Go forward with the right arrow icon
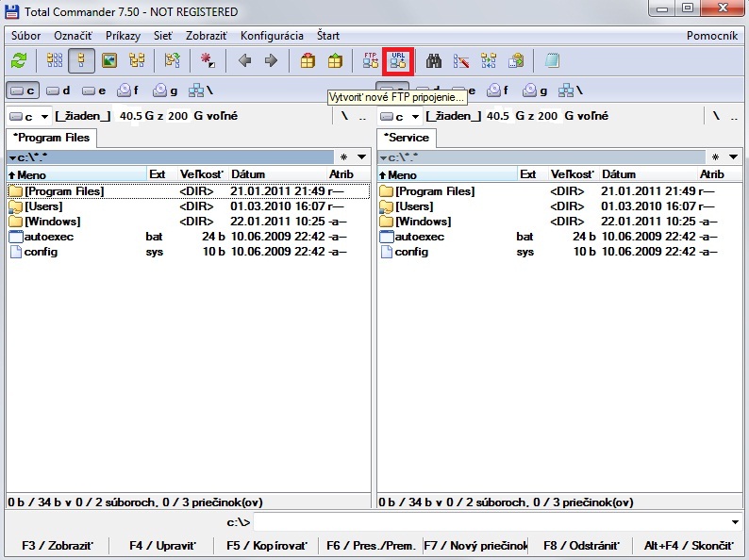 click(272, 60)
